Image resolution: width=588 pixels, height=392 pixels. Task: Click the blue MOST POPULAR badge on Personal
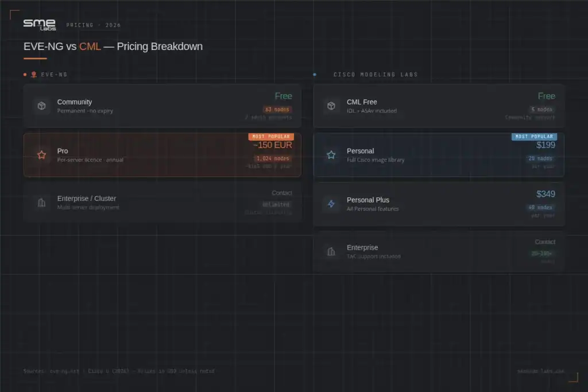[535, 137]
